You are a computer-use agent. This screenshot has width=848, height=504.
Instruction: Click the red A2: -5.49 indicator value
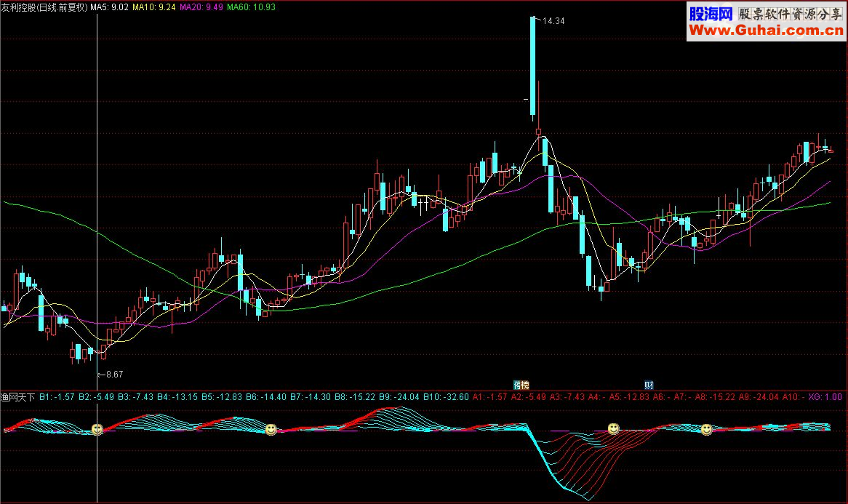(x=529, y=397)
